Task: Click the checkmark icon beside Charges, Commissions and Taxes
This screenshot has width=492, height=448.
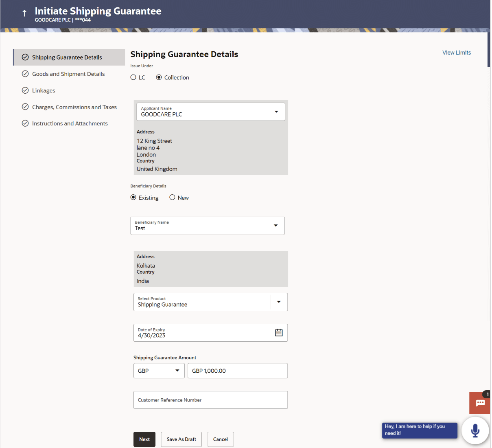Action: pos(25,107)
